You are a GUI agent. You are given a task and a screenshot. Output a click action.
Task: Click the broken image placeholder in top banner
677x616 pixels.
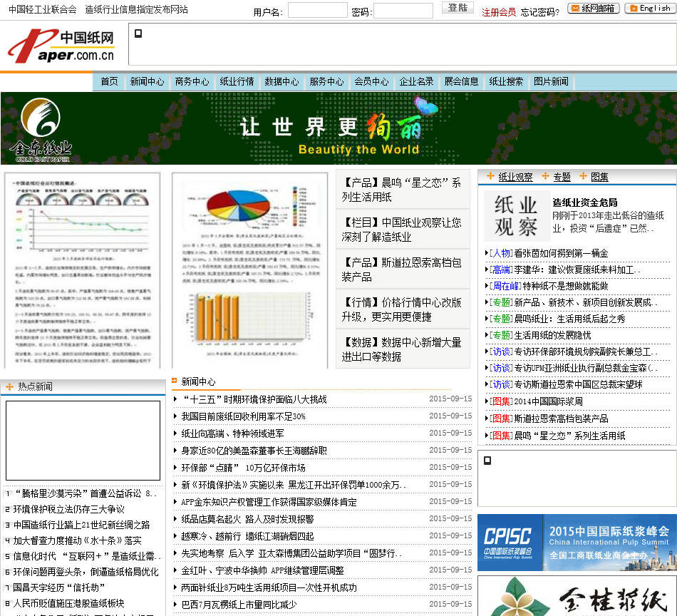[x=138, y=34]
